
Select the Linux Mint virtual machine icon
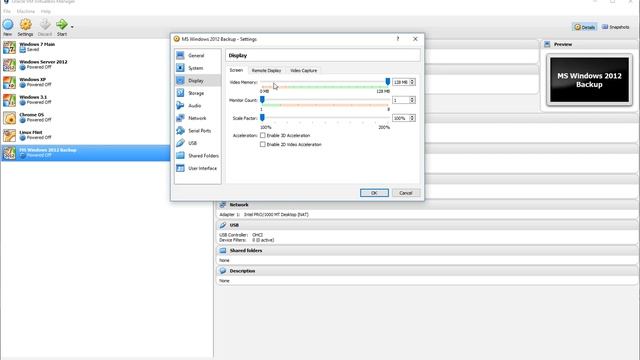[9, 135]
